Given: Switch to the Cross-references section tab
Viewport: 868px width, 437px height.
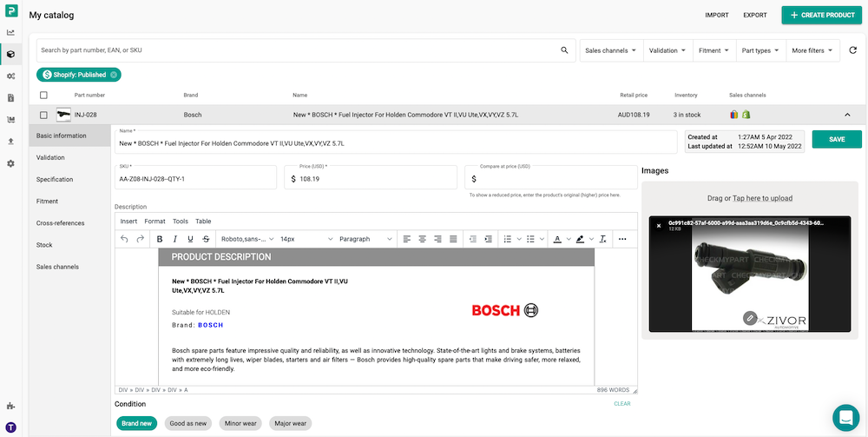Looking at the screenshot, I should pos(69,223).
